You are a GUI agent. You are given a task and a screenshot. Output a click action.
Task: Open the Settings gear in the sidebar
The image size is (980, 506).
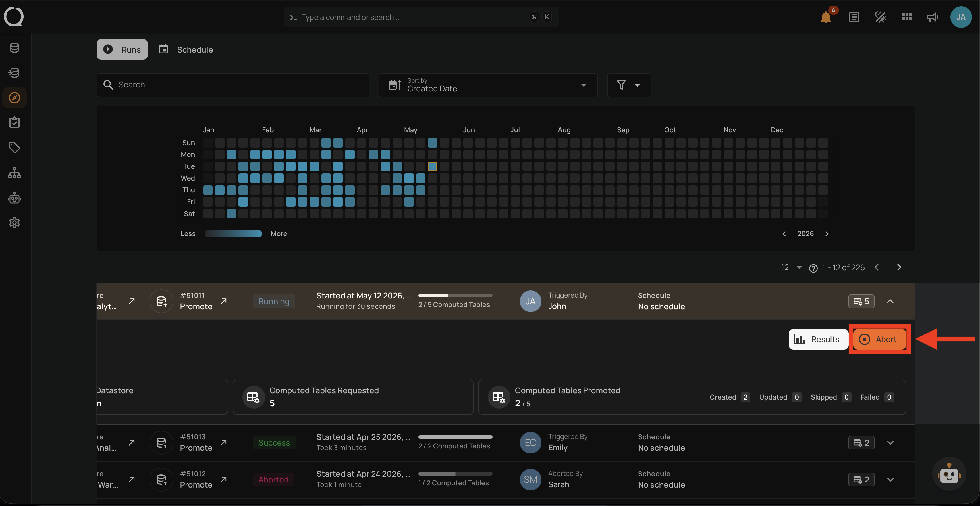[x=14, y=222]
